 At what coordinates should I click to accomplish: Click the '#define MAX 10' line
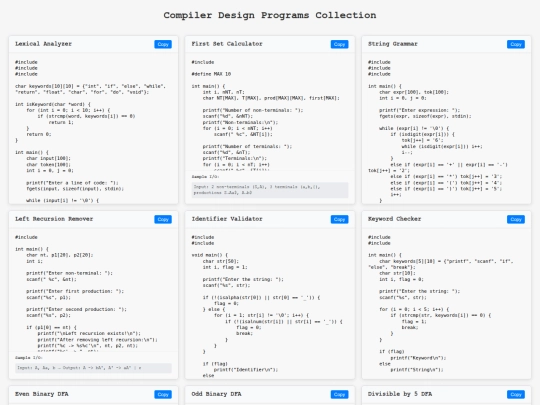[211, 74]
